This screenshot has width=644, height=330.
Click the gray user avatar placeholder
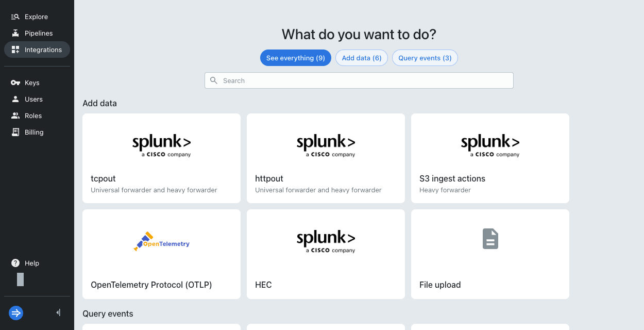(20, 279)
